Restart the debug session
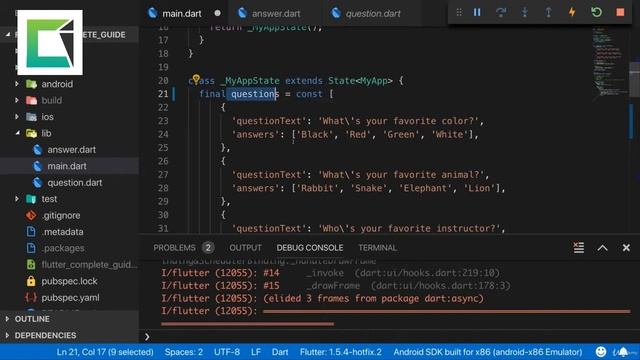Screen dimensions: 640x360 [x=596, y=13]
